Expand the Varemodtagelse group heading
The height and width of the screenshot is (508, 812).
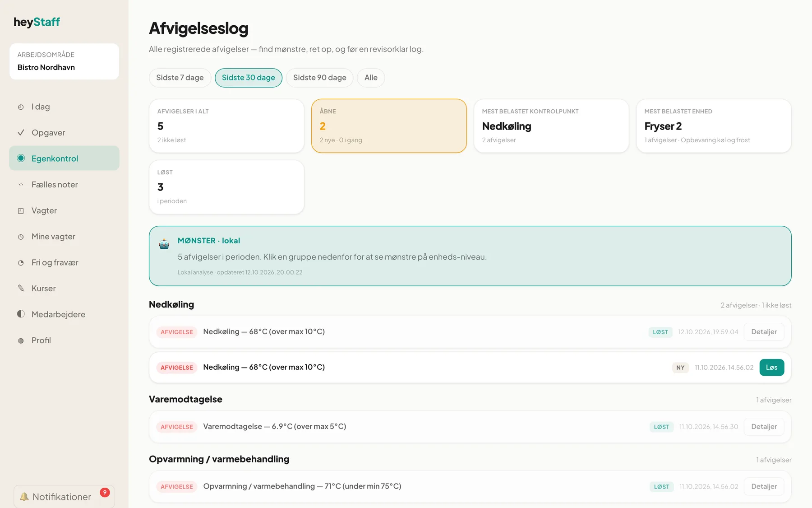[x=185, y=400]
